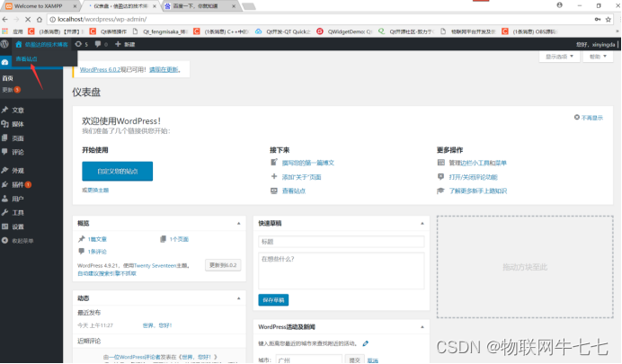Click the browser profile avatar icon
The image size is (622, 364).
[559, 5]
